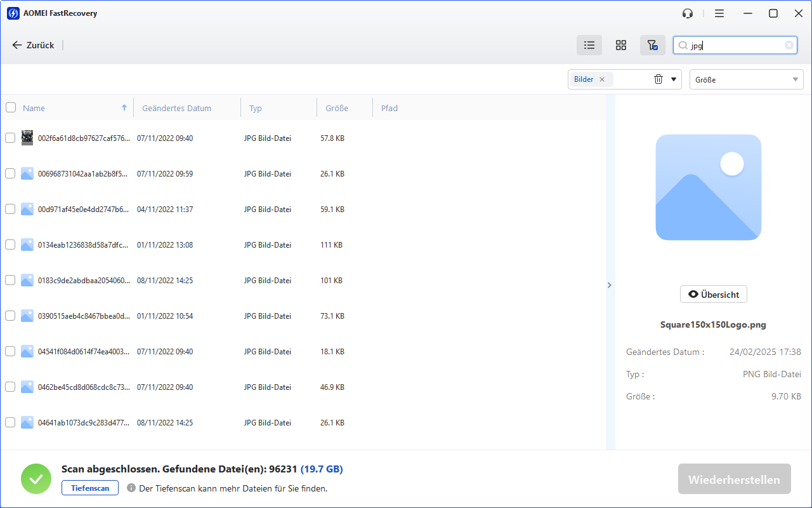This screenshot has width=812, height=508.
Task: Sort by Typ column header
Action: coord(256,108)
